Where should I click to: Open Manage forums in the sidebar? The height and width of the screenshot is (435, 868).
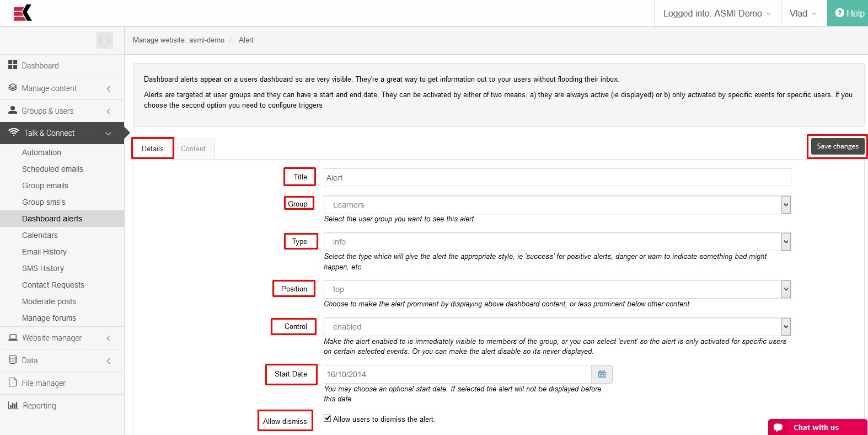(x=49, y=318)
